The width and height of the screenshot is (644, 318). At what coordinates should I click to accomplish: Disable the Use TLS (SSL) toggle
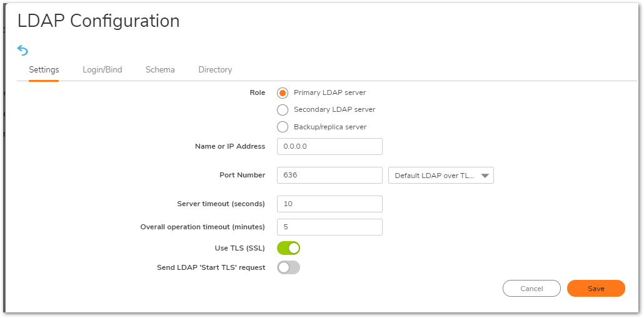[289, 248]
